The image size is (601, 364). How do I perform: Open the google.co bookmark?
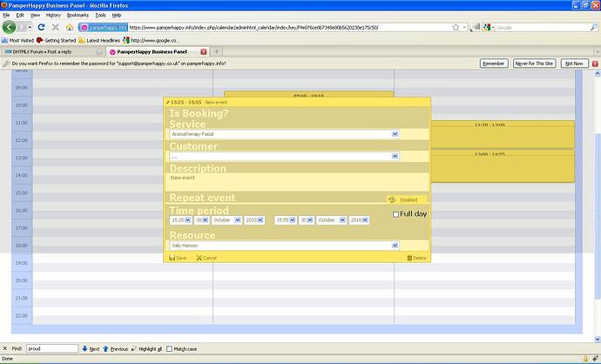(x=151, y=40)
